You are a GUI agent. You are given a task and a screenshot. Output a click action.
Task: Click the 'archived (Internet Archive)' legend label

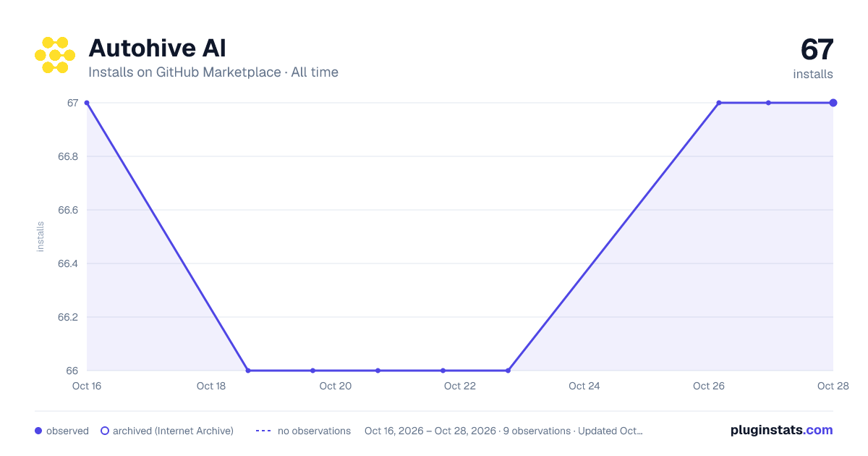click(x=173, y=431)
